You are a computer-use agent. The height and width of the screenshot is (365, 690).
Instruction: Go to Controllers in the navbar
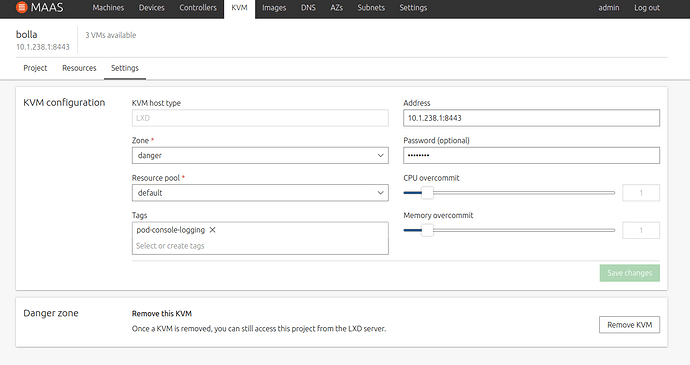[198, 8]
